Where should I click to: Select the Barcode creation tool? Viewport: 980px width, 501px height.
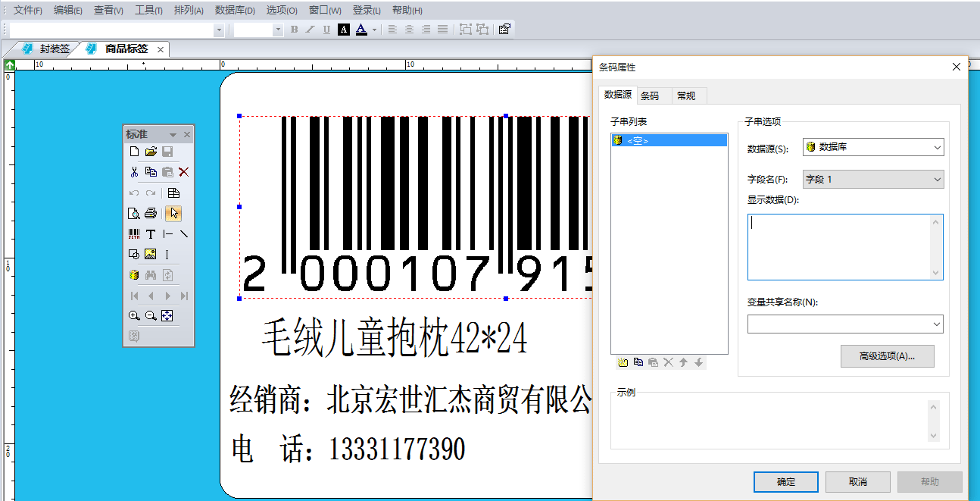click(134, 234)
